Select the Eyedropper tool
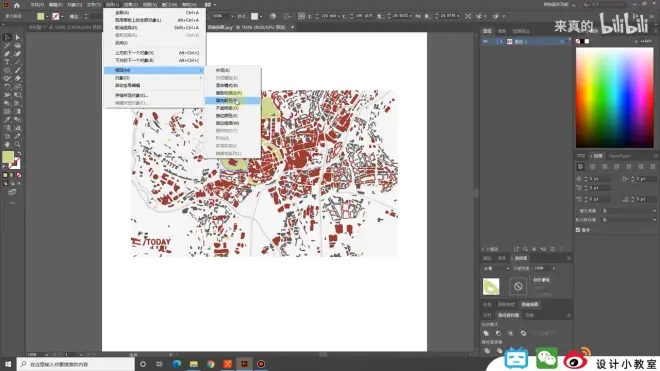 (7, 120)
